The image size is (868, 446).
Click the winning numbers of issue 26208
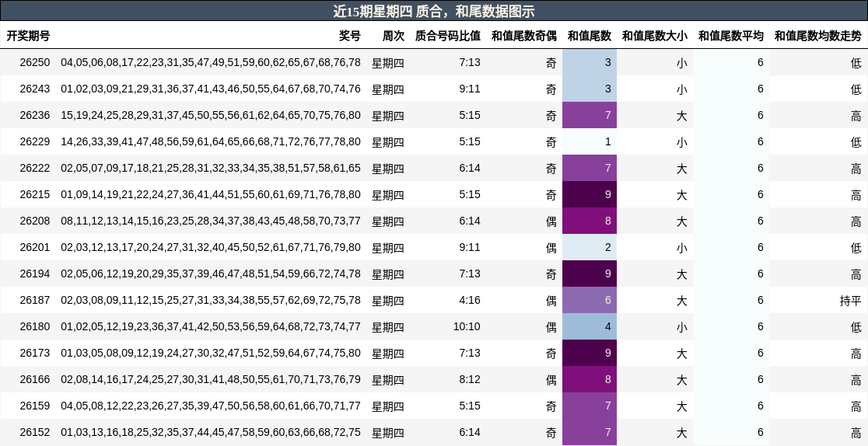210,221
